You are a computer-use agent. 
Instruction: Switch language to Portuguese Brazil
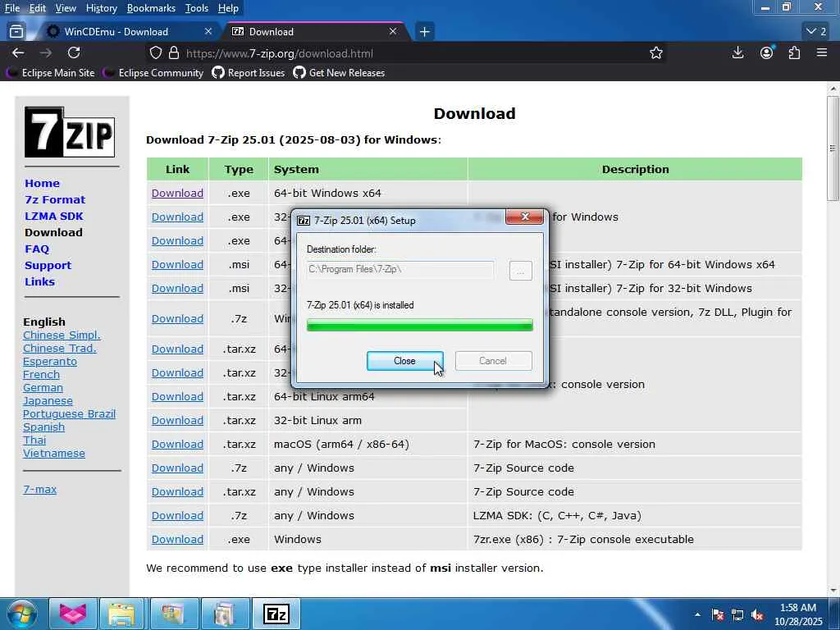69,414
